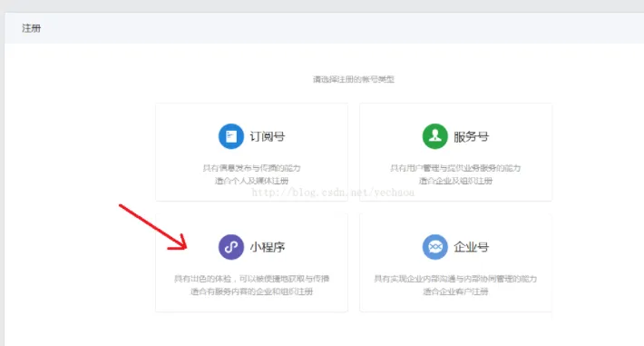644x346 pixels.
Task: Choose the 小程序 title text
Action: [x=268, y=247]
